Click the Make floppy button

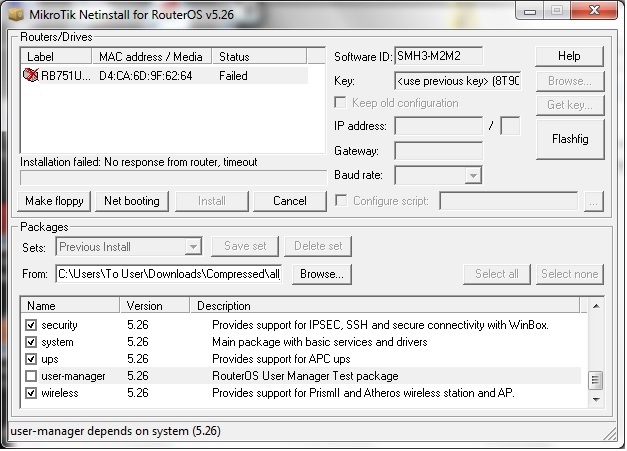54,201
